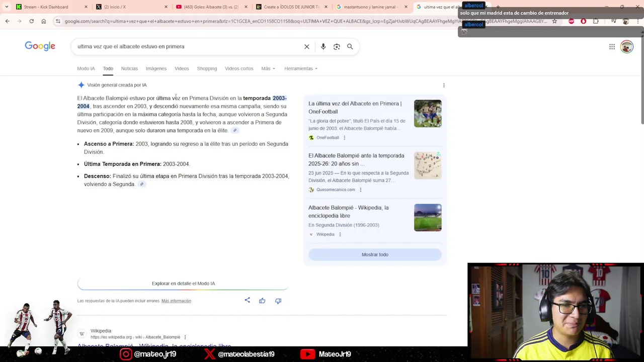Open options for the Quesomecanico.com source
Viewport: 644px width, 362px height.
360,190
